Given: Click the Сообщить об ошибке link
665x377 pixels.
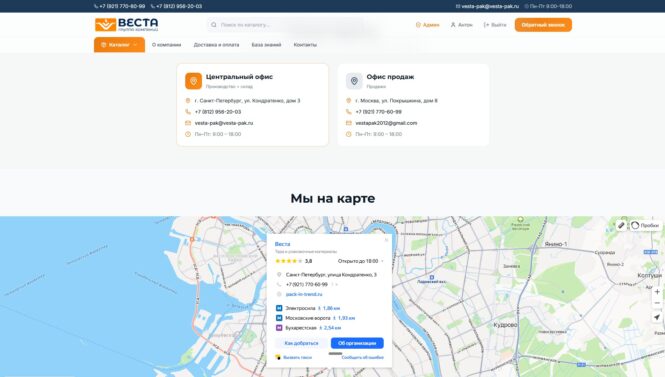Looking at the screenshot, I should point(363,357).
